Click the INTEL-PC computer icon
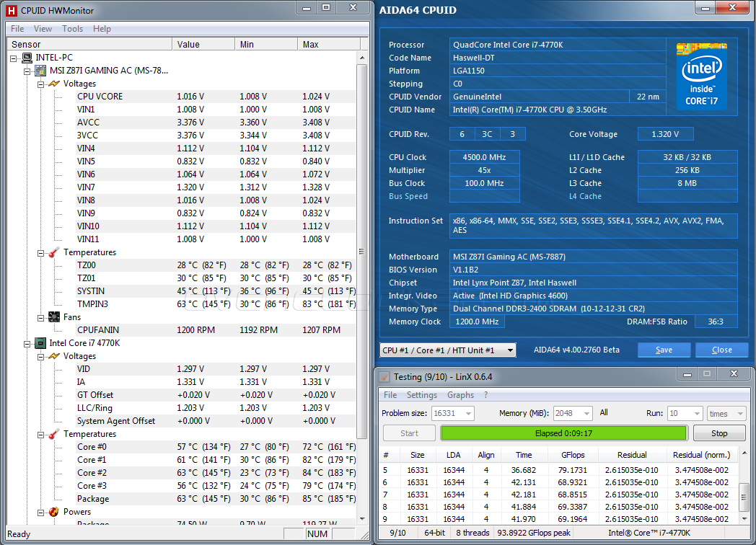 point(27,58)
